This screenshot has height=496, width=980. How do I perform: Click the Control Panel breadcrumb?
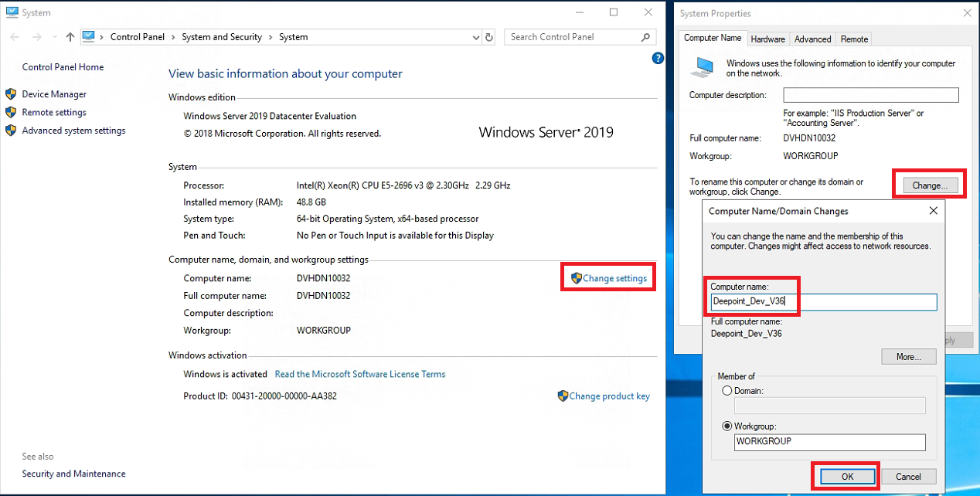[x=136, y=37]
